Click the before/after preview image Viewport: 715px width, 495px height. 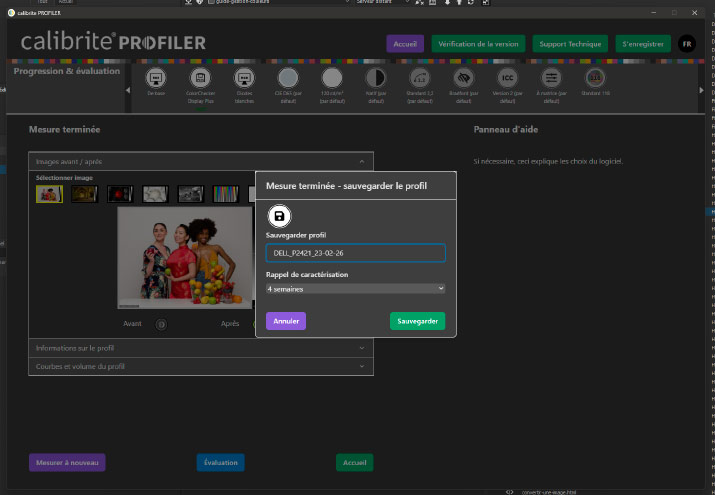[x=185, y=258]
